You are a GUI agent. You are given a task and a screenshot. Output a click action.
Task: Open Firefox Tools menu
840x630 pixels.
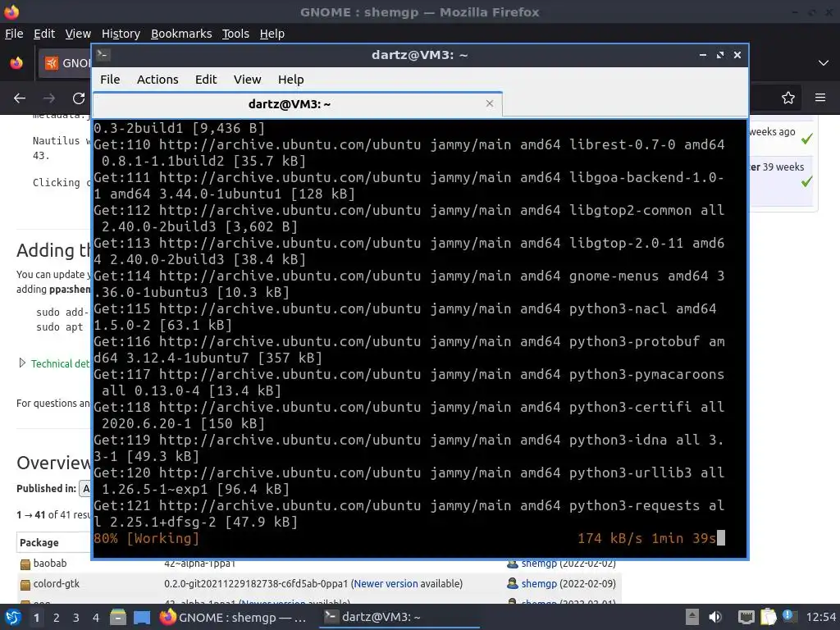click(x=235, y=33)
